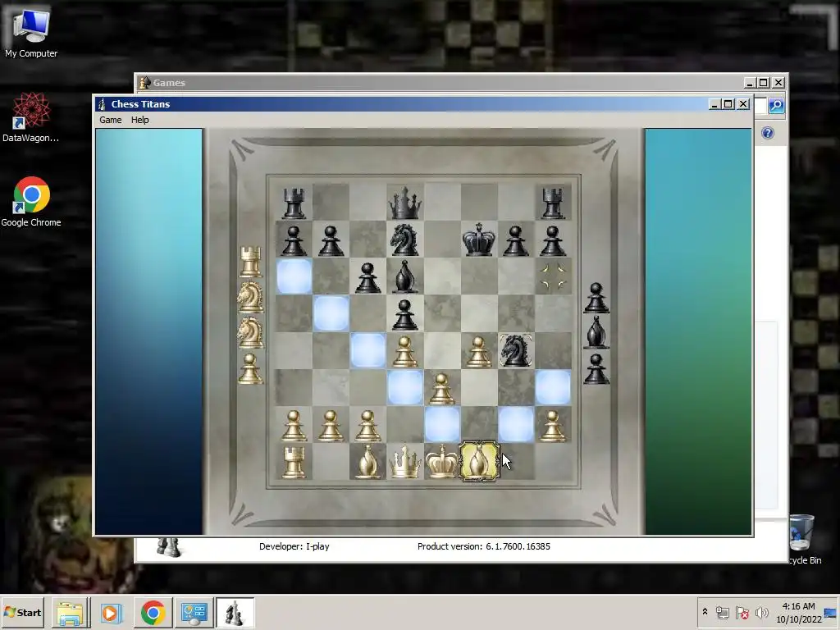Viewport: 840px width, 630px height.
Task: Move bishop to highlighted square h3
Action: (553, 387)
